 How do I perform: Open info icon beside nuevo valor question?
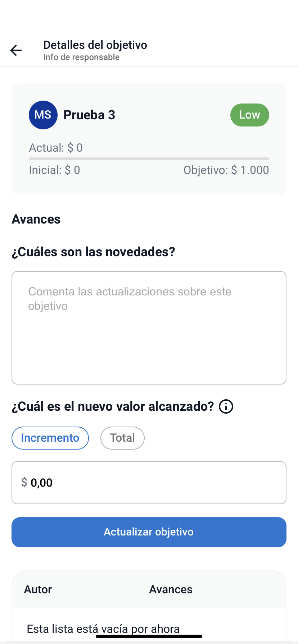[226, 407]
